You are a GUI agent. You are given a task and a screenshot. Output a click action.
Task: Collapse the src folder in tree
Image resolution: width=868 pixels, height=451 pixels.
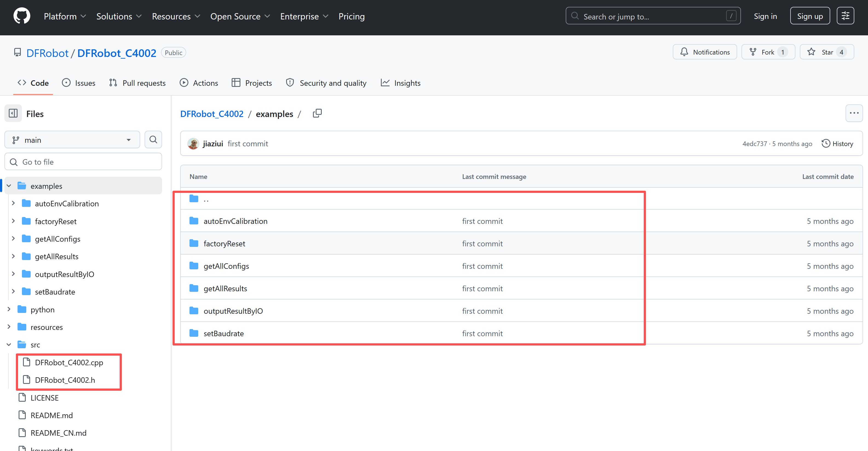tap(9, 344)
